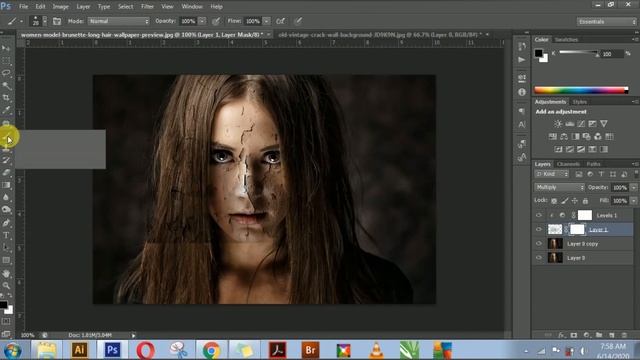The image size is (640, 360).
Task: Hide the Layer 0 layer
Action: [539, 258]
